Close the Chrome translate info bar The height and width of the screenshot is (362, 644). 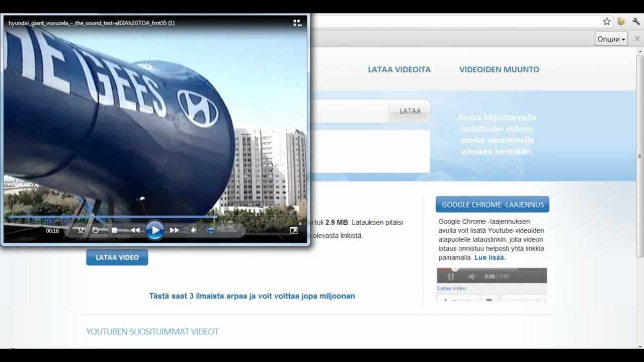[637, 39]
